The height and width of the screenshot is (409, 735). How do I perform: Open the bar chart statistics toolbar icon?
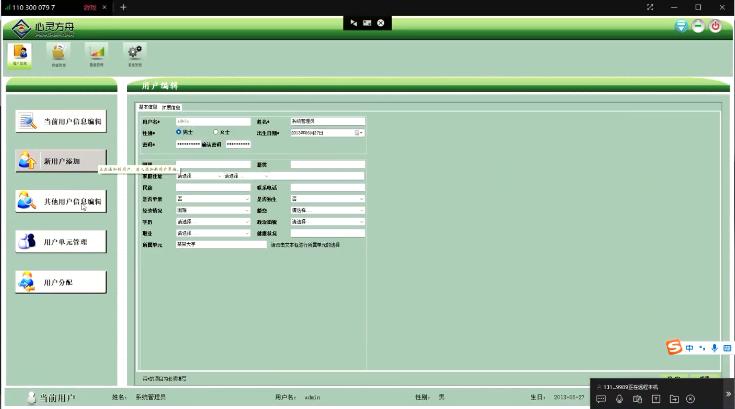click(96, 53)
